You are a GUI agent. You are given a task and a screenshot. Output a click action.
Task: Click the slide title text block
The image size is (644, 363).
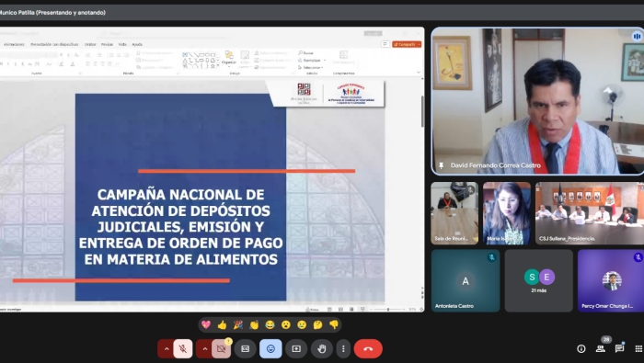click(180, 227)
